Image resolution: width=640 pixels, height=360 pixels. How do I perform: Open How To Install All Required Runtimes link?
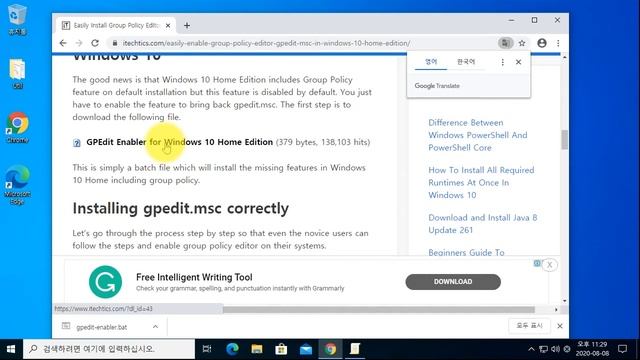pyautogui.click(x=481, y=182)
